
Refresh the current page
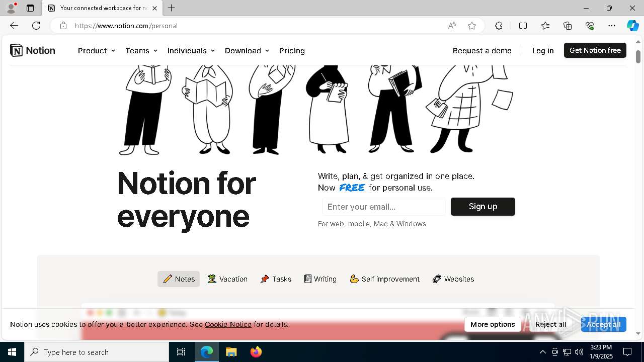click(36, 26)
